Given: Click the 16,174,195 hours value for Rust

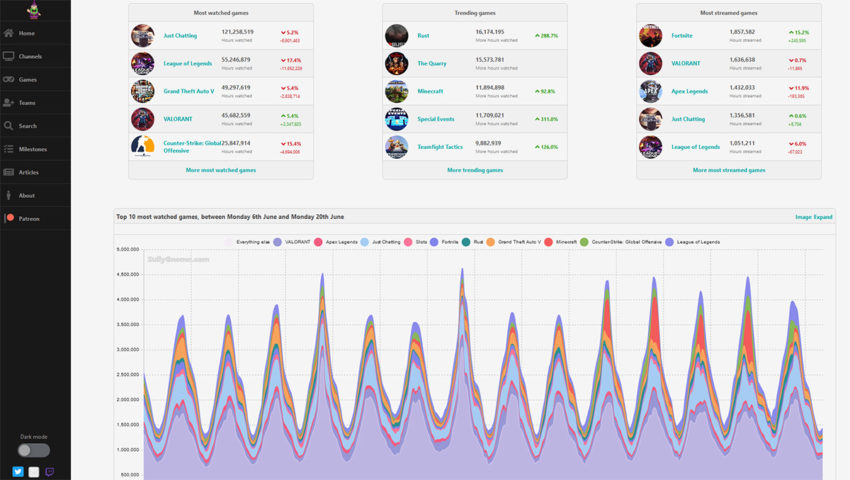Looking at the screenshot, I should [x=490, y=32].
